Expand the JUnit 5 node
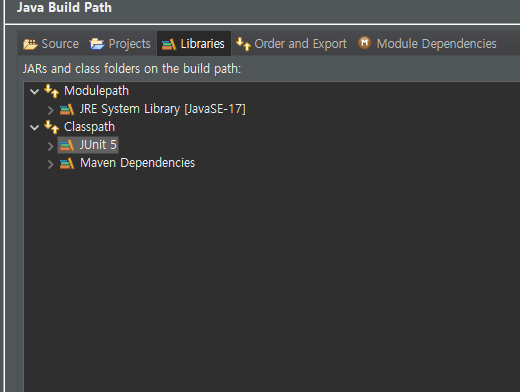The width and height of the screenshot is (520, 392). click(50, 146)
